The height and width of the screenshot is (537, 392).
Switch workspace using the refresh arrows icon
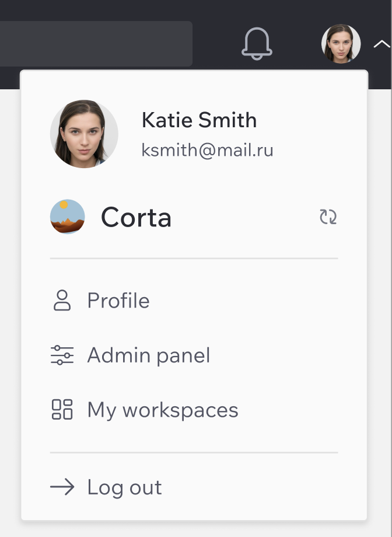click(x=328, y=217)
